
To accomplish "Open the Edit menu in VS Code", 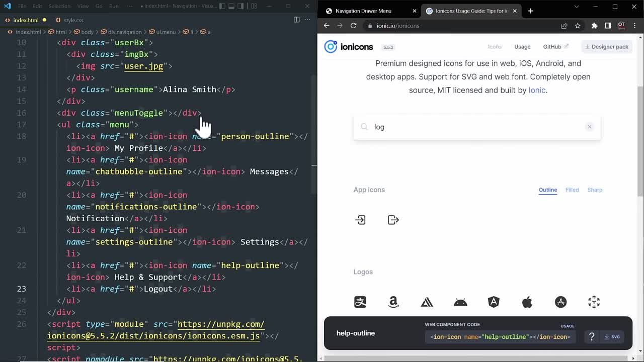I will point(37,6).
